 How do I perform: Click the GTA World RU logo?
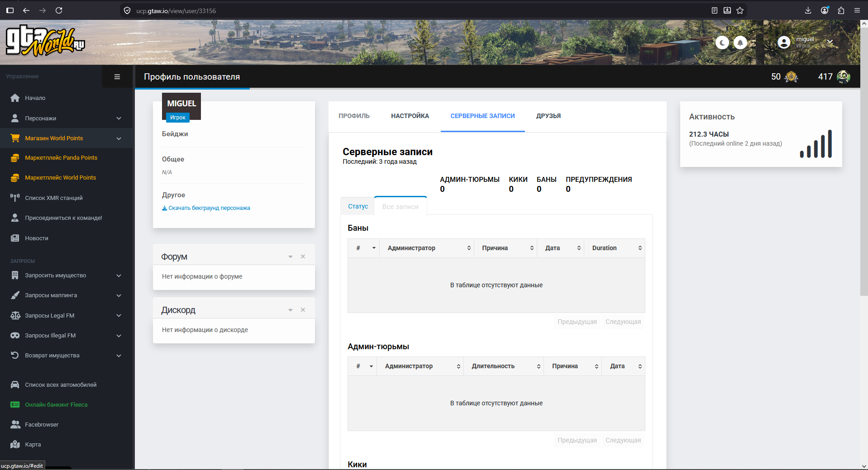click(45, 41)
